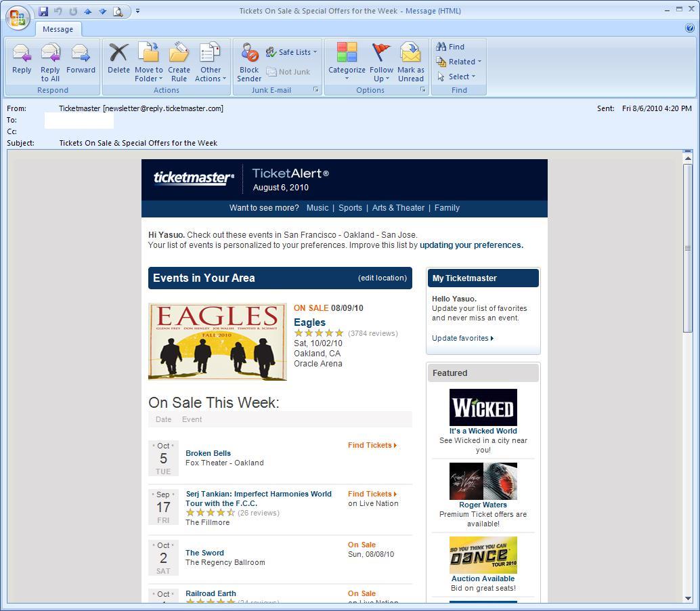The width and height of the screenshot is (700, 611).
Task: Open Options group dialog launcher
Action: pyautogui.click(x=422, y=90)
